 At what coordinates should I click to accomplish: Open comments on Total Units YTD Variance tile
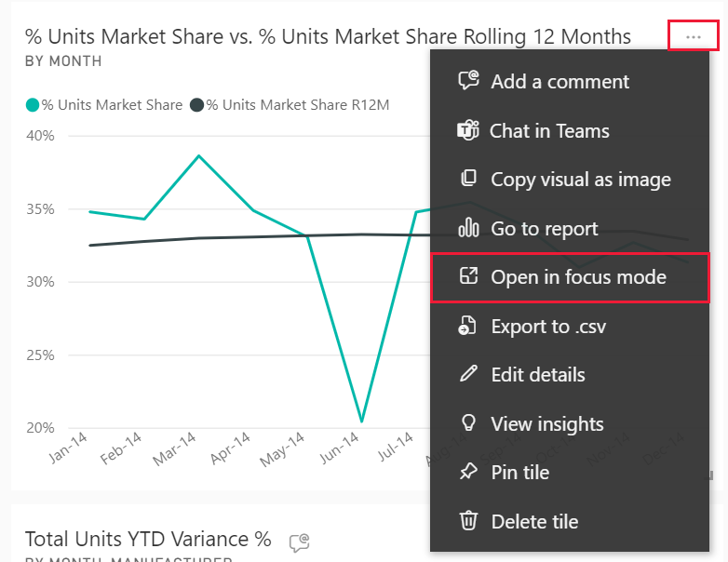(299, 542)
